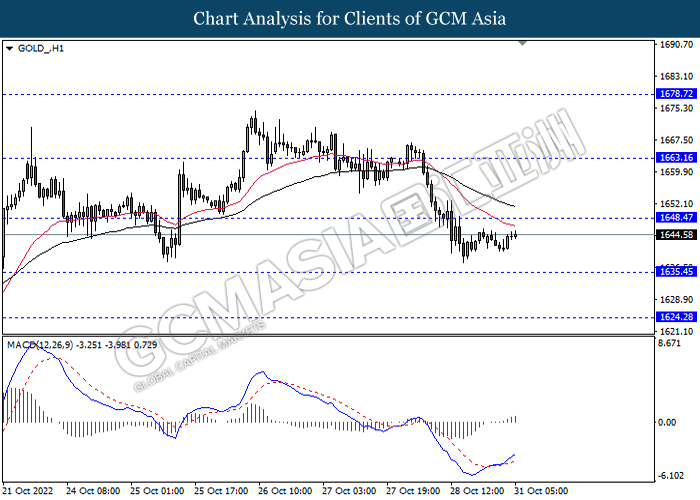Click the 1628.90 price scale value
The image size is (700, 500).
pos(677,300)
